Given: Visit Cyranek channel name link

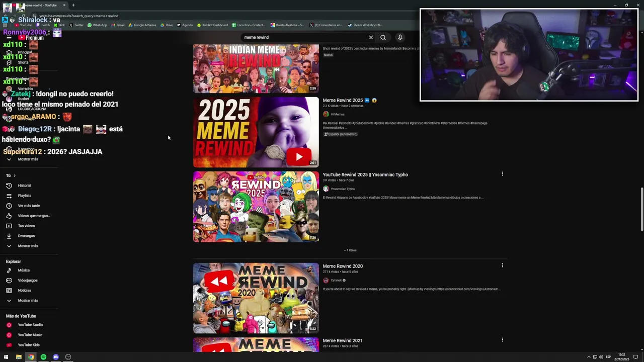Looking at the screenshot, I should pos(336,281).
